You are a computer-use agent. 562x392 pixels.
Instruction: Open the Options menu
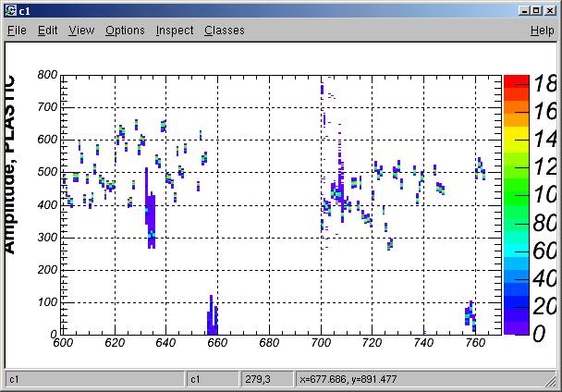click(125, 31)
